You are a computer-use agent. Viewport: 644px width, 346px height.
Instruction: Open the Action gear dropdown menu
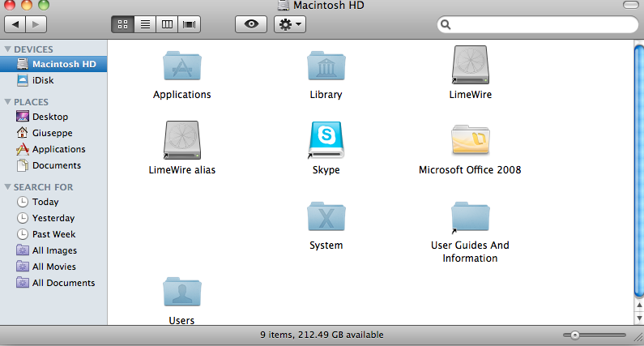290,24
